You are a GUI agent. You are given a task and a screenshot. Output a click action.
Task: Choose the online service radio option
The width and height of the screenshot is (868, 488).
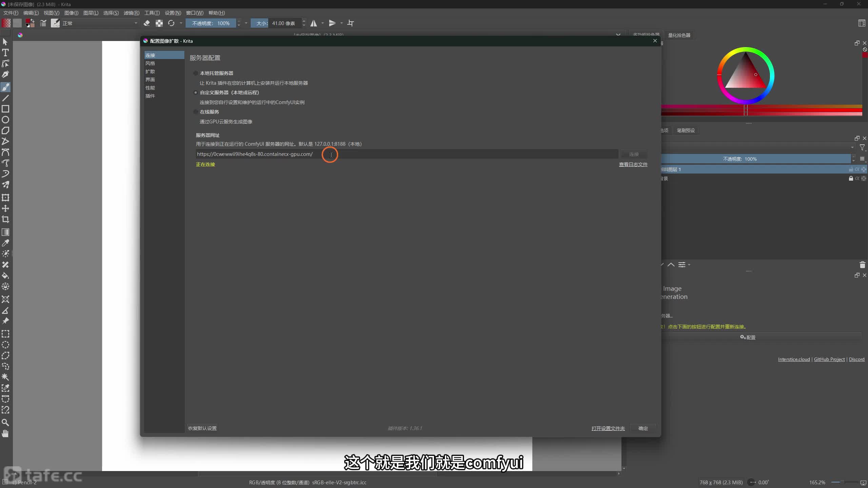196,112
